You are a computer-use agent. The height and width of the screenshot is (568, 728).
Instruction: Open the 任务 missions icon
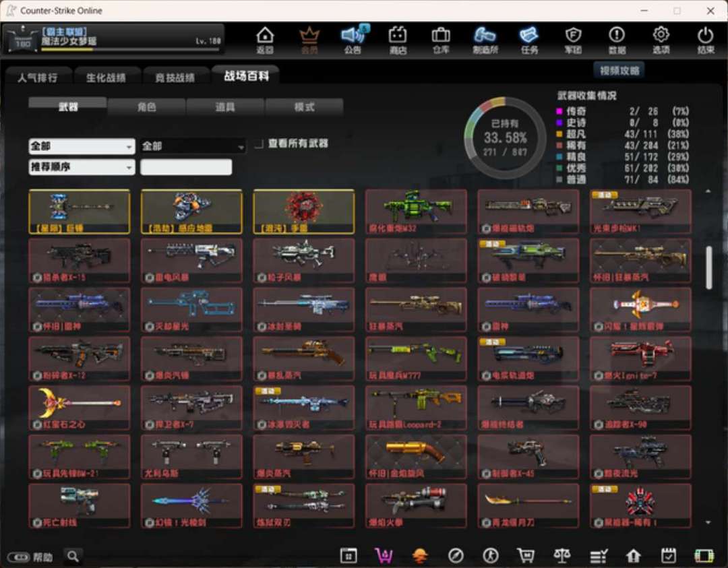click(x=529, y=40)
